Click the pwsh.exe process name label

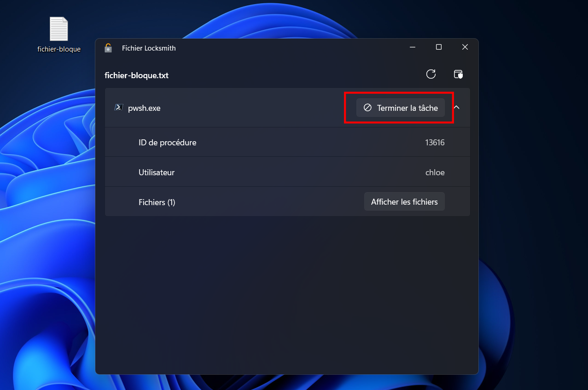tap(144, 108)
